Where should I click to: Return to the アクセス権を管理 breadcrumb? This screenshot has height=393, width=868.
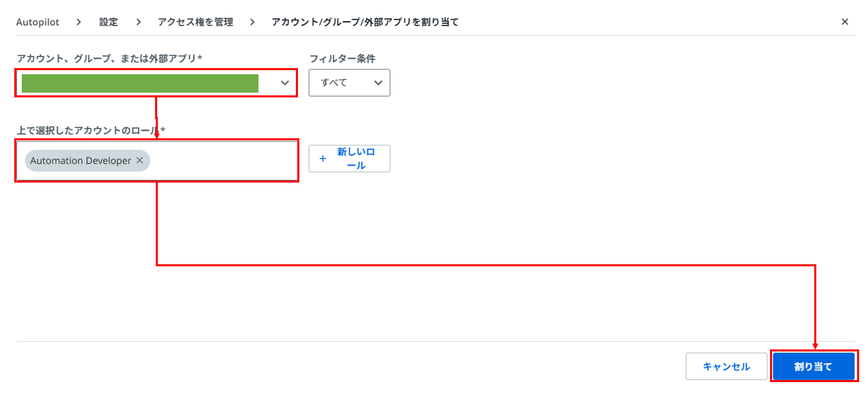pyautogui.click(x=195, y=22)
